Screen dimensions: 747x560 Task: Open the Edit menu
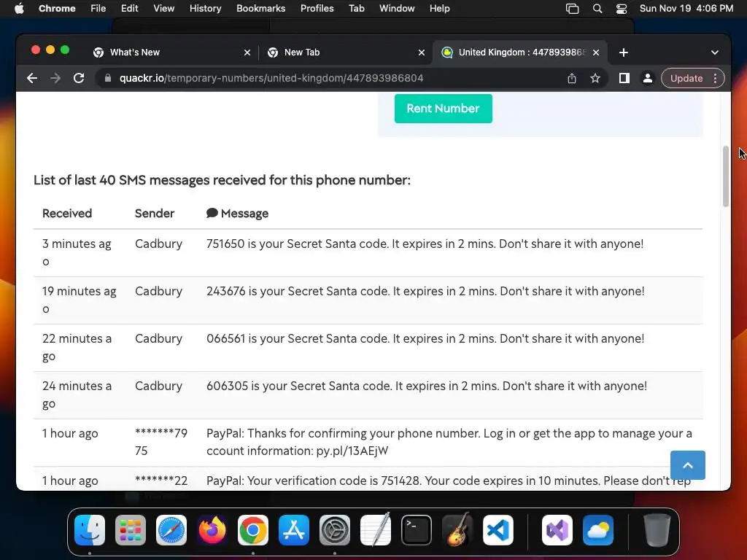(129, 9)
